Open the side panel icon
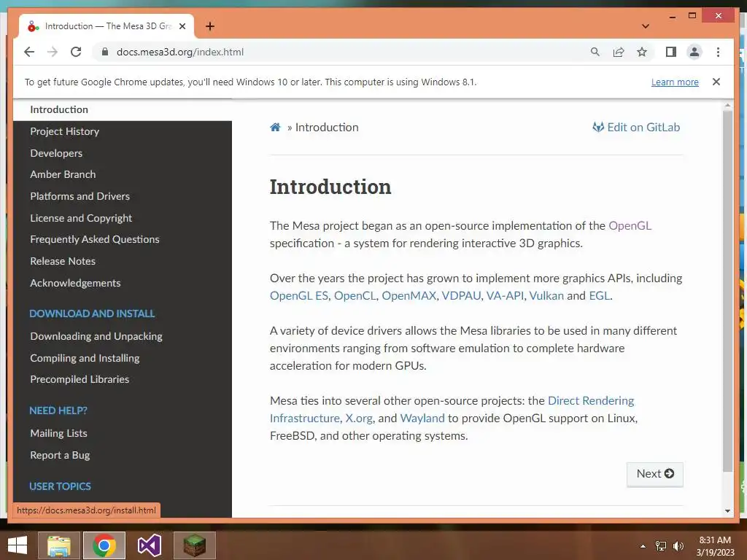This screenshot has width=747, height=560. click(671, 52)
